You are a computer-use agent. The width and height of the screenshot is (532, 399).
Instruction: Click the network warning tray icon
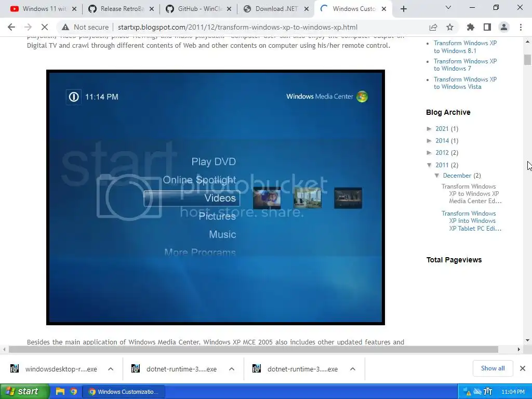(x=467, y=392)
